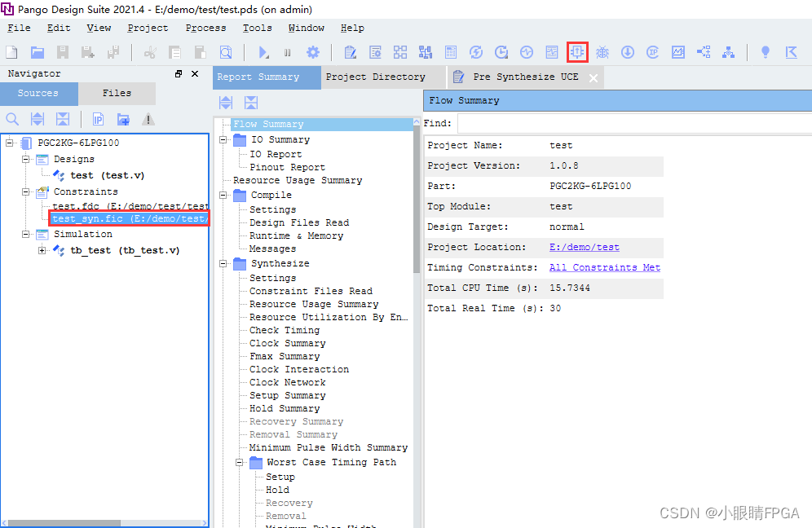This screenshot has height=528, width=812.
Task: Click the circular arrows with lightning icon
Action: pos(476,52)
